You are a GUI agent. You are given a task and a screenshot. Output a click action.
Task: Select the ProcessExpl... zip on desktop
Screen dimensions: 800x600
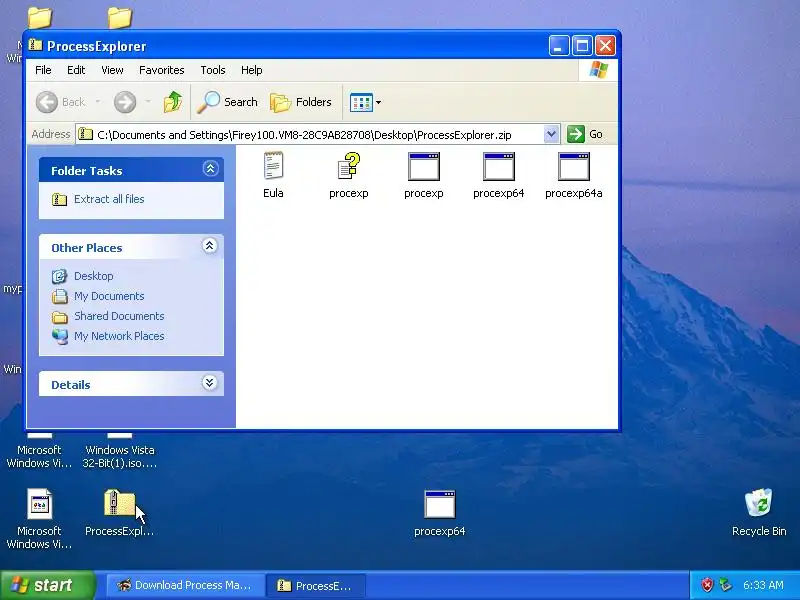119,512
